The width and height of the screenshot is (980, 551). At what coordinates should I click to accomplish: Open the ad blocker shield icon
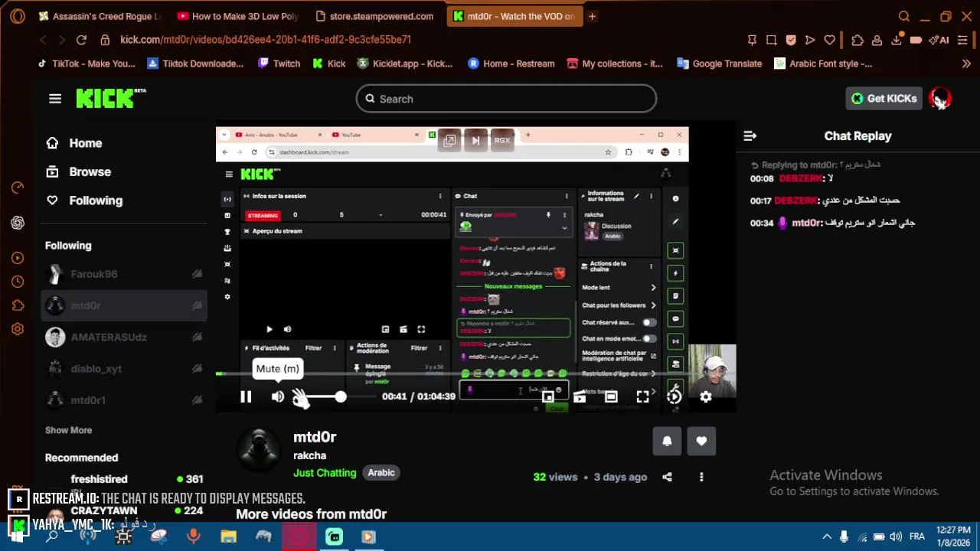click(x=791, y=40)
